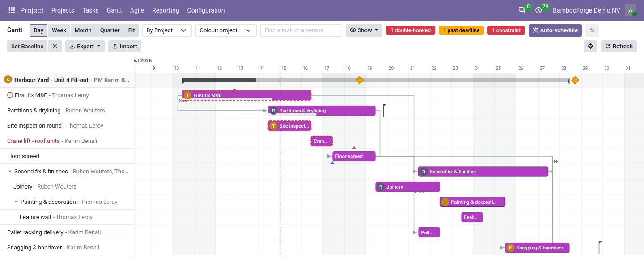Click the T avatar on Site inspection bar
The image size is (644, 266).
click(273, 126)
